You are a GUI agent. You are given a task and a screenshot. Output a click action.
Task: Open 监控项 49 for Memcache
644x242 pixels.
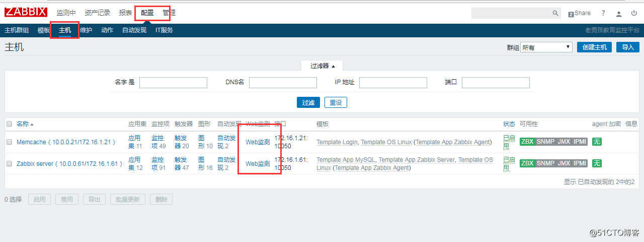158,142
